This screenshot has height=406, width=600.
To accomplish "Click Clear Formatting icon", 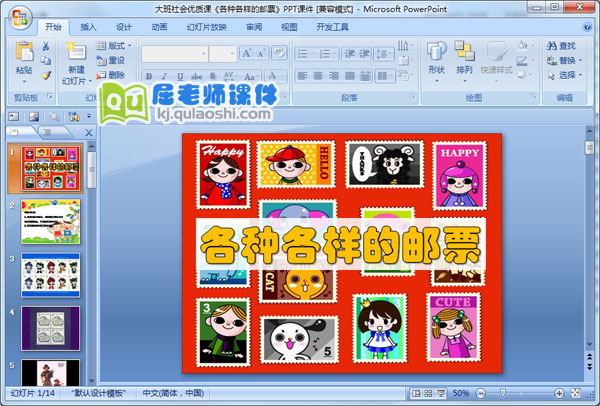I will [279, 53].
